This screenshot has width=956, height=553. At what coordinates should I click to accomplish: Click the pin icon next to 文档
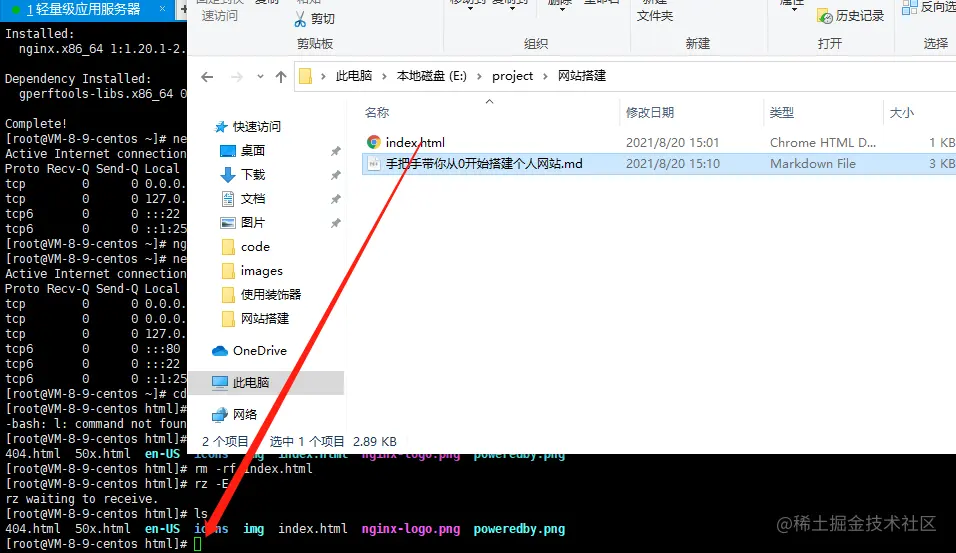(x=335, y=199)
